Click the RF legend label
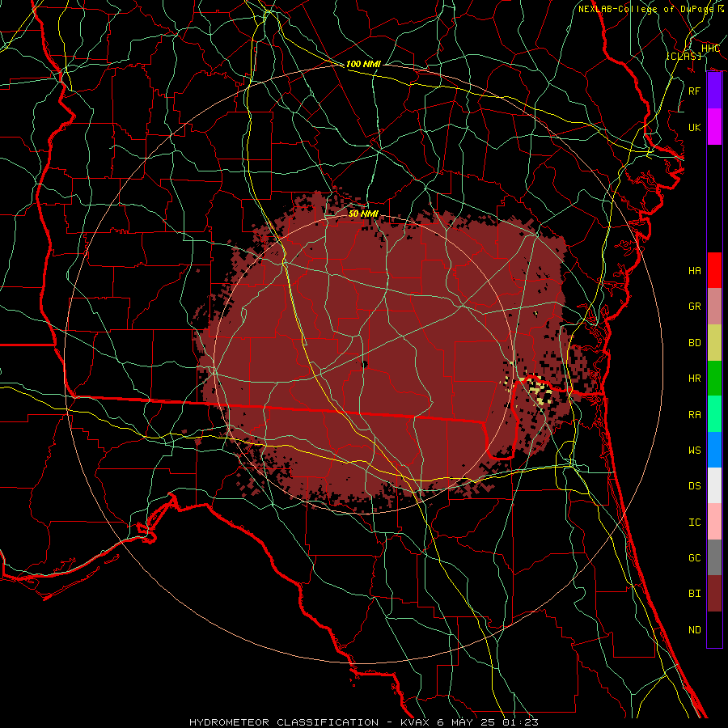This screenshot has width=728, height=728. (x=694, y=91)
